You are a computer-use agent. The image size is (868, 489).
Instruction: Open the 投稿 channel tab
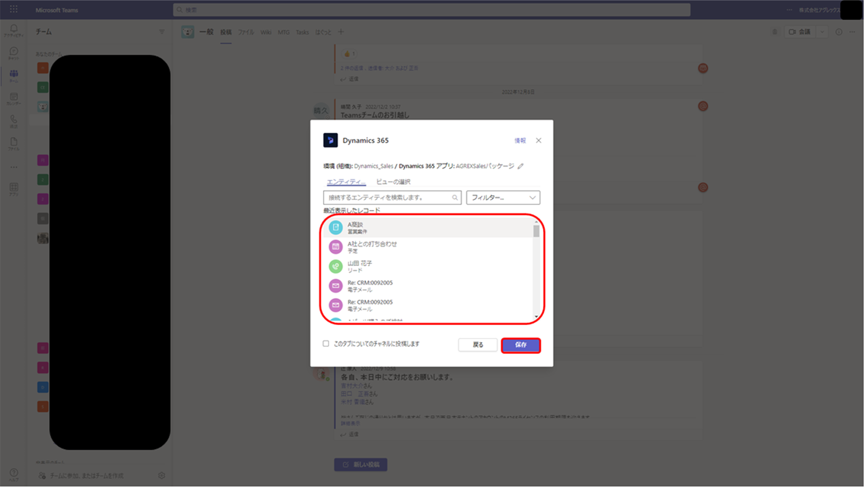click(226, 32)
